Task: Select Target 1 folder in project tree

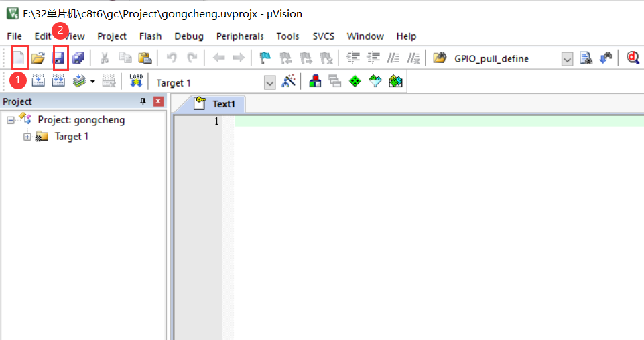Action: pos(72,137)
